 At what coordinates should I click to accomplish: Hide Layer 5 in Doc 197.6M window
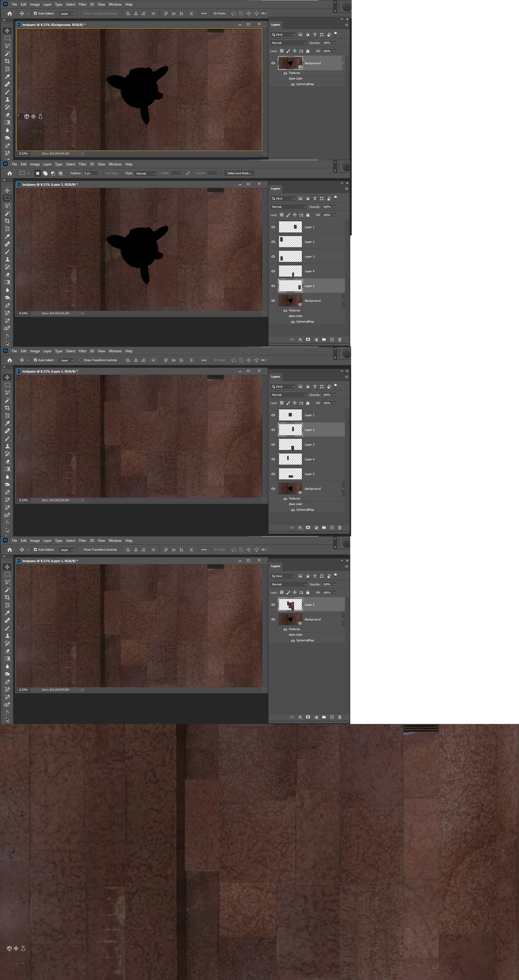(x=273, y=604)
